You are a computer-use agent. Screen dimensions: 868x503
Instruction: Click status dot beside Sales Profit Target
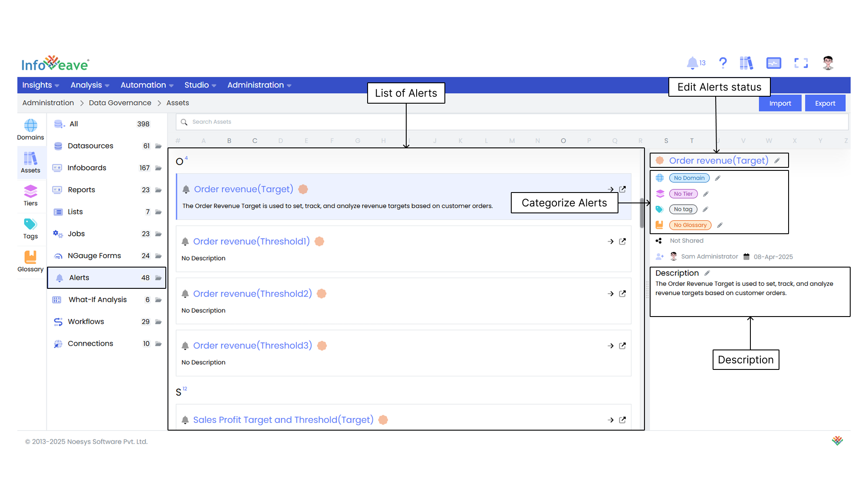pyautogui.click(x=383, y=420)
